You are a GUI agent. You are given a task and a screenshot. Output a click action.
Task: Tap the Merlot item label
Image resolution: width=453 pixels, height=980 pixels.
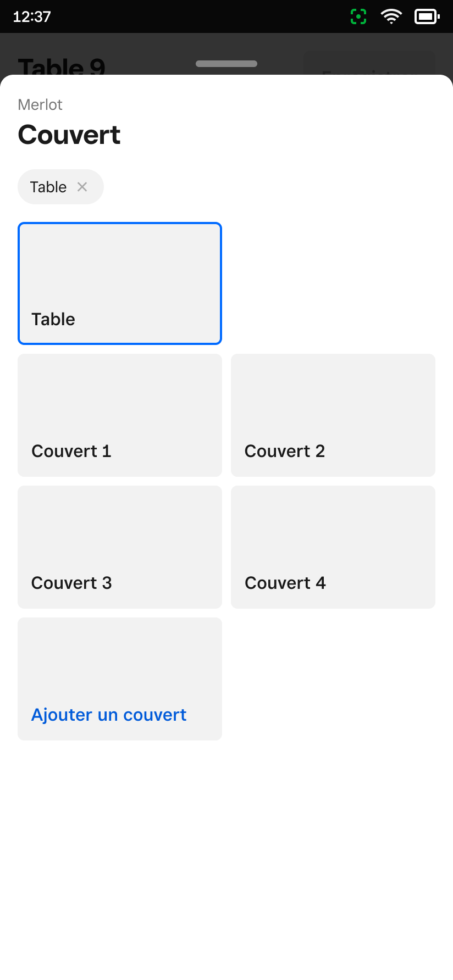[x=40, y=104]
